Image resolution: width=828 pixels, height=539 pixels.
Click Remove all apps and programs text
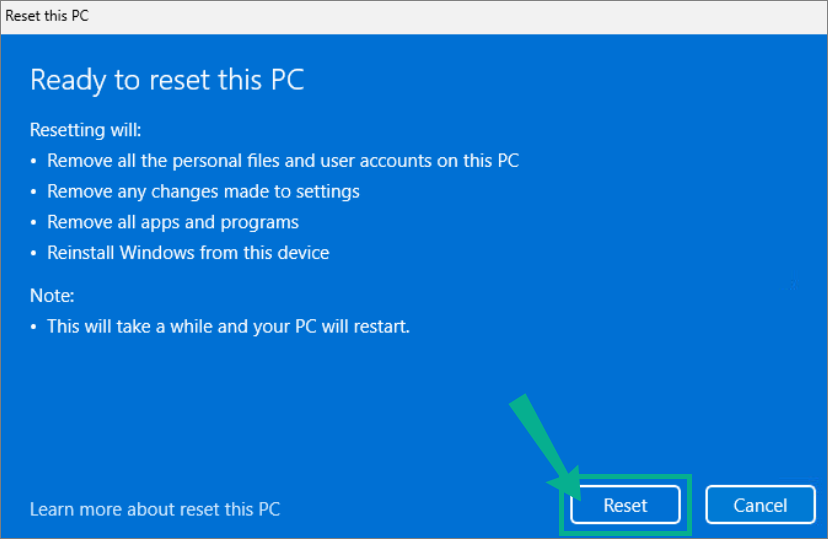click(173, 222)
